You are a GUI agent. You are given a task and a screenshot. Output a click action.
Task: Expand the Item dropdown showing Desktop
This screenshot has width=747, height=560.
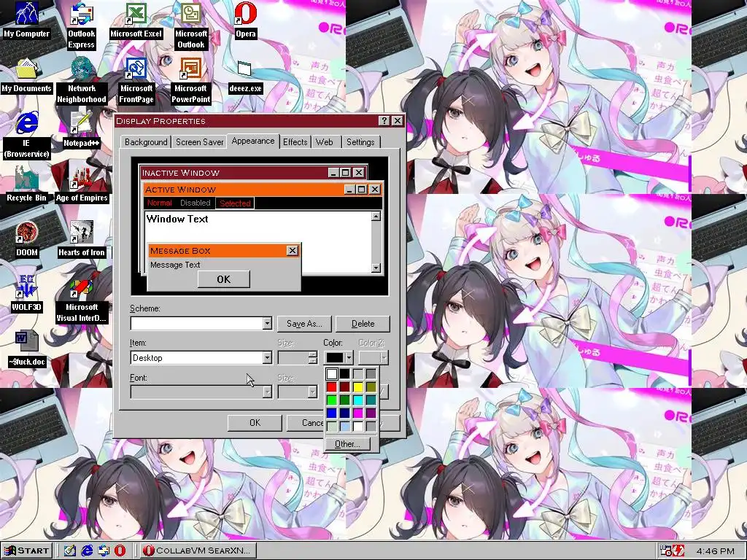point(267,357)
